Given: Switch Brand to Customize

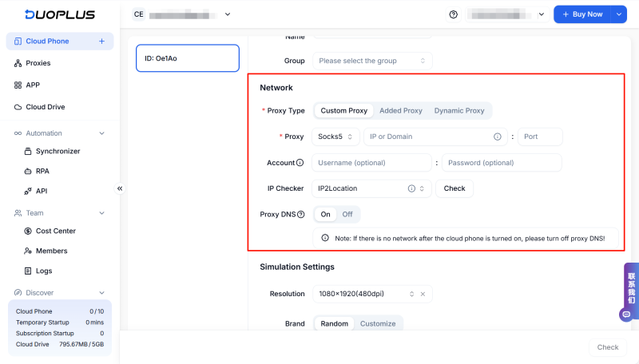Looking at the screenshot, I should 378,324.
